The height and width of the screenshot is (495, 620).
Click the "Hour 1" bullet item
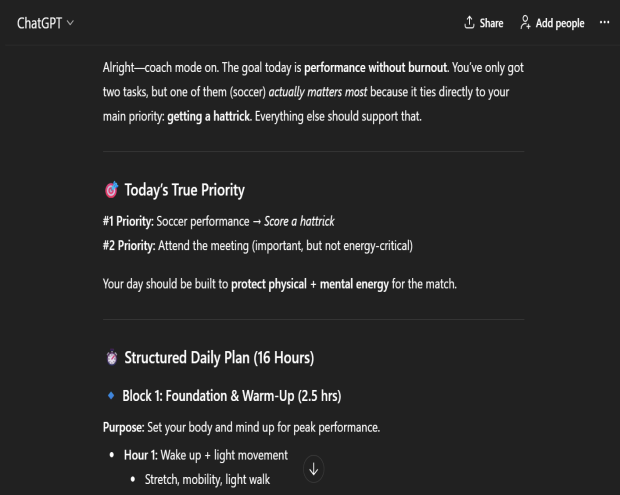pos(205,455)
